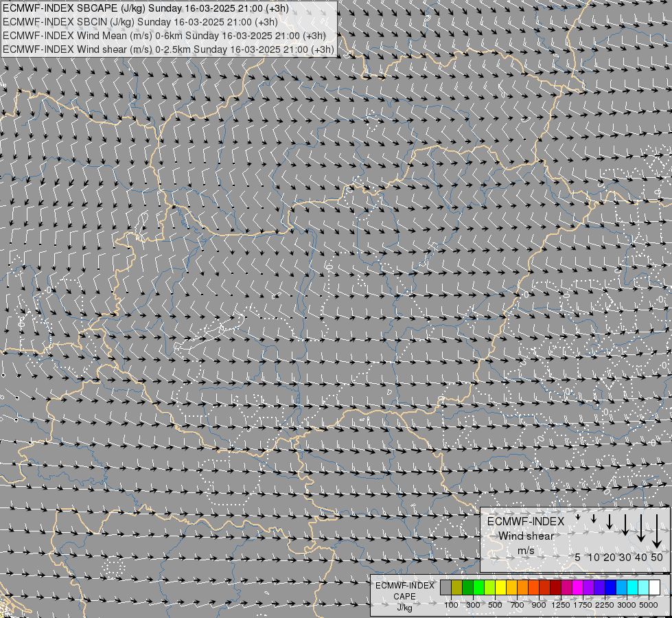Screen dimensions: 672x618
Task: Click the wind shear legend label 50
Action: click(657, 557)
